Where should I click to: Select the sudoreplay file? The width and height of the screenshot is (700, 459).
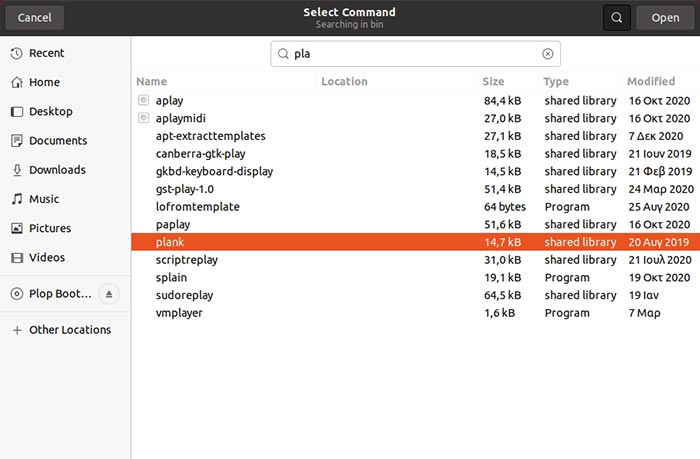click(x=416, y=295)
